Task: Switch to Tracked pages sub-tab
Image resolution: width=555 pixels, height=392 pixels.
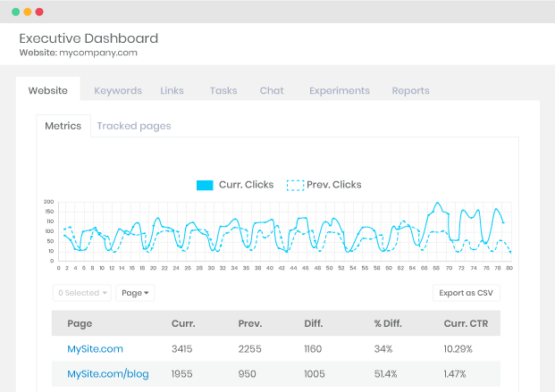Action: tap(134, 126)
